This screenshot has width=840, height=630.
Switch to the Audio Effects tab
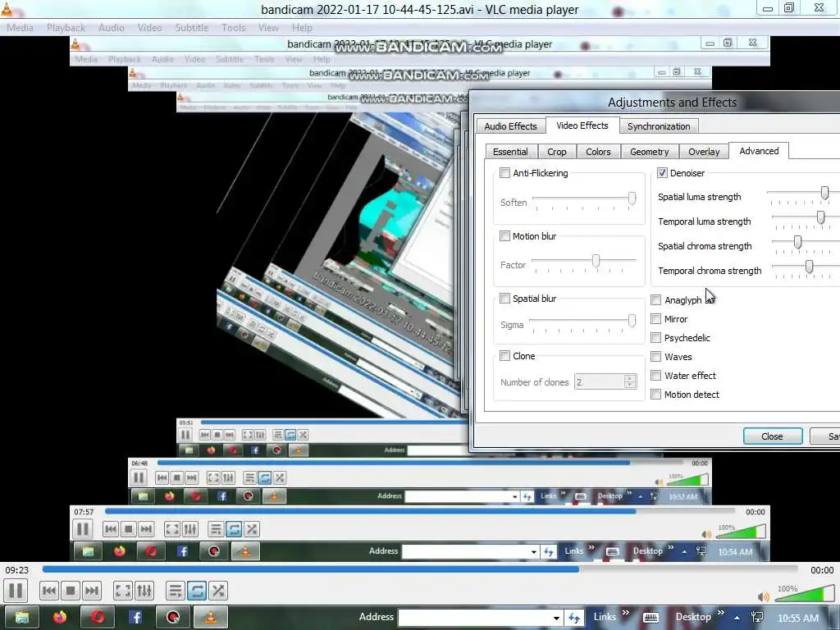510,126
